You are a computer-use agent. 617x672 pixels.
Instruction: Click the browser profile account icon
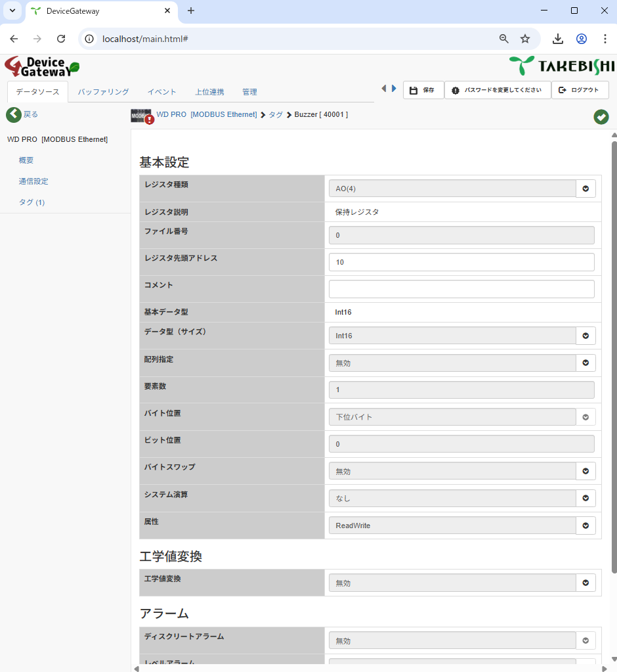pyautogui.click(x=582, y=39)
